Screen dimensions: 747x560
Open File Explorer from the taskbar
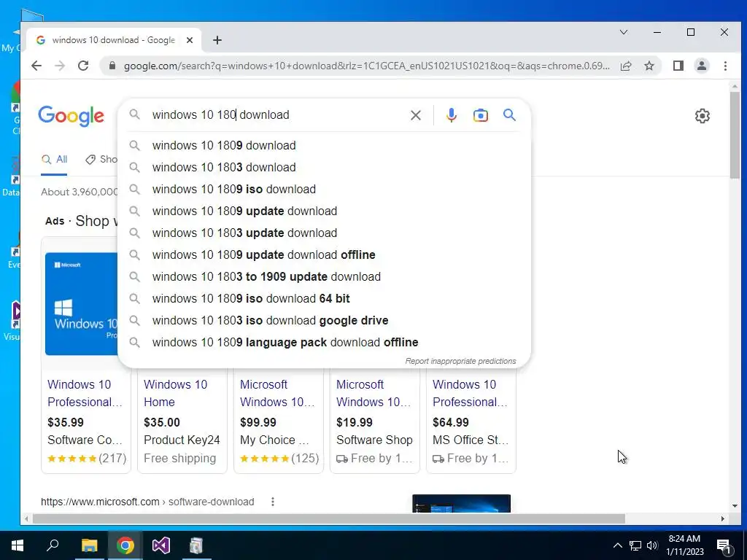pyautogui.click(x=89, y=545)
